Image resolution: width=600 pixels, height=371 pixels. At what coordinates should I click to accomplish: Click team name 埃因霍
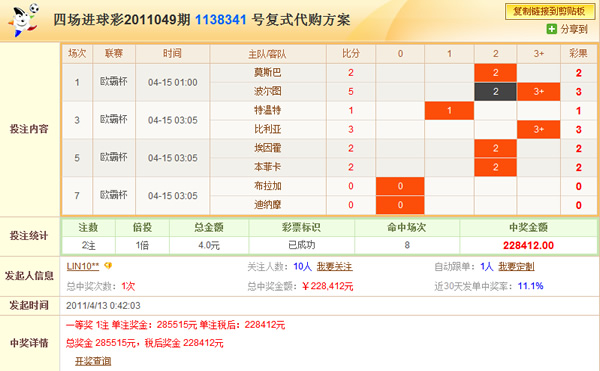(267, 148)
